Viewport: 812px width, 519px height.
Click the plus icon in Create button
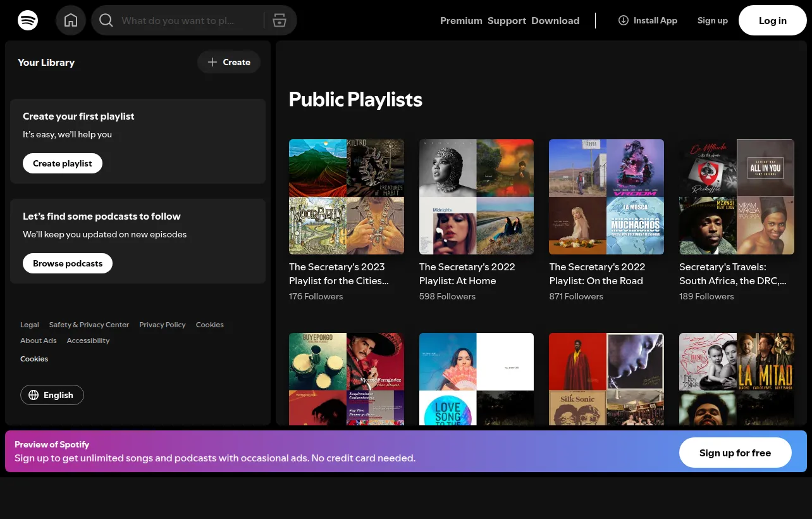pos(212,62)
